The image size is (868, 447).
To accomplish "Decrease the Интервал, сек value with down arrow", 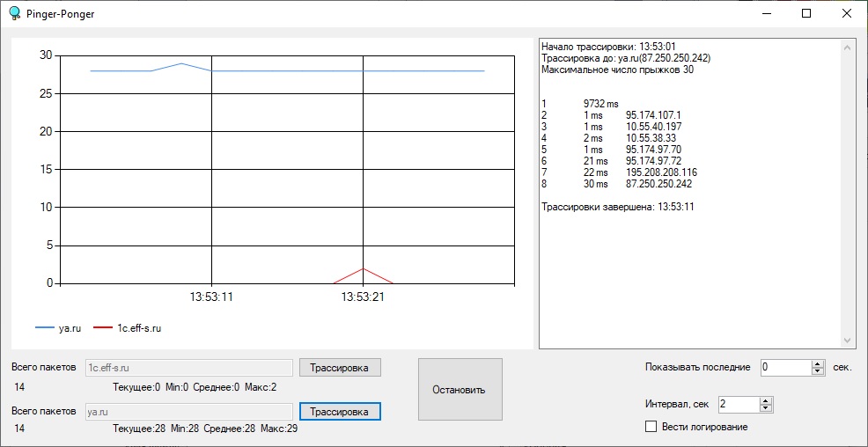I will (x=765, y=408).
